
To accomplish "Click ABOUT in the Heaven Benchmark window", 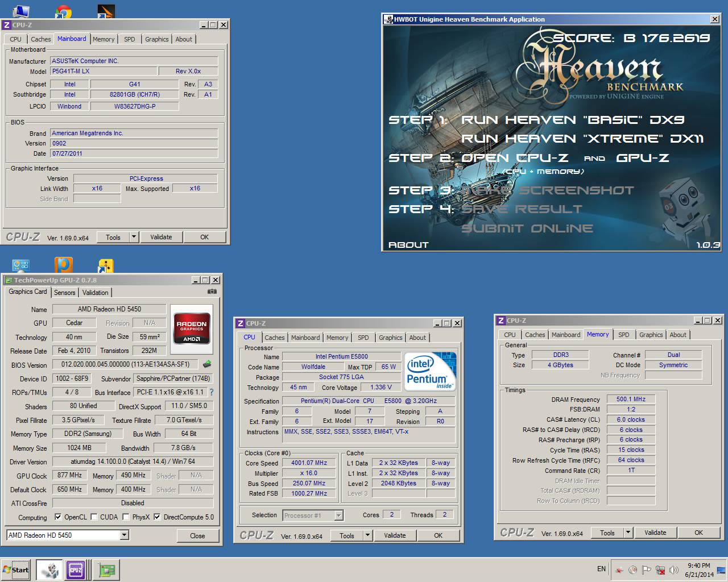I will coord(408,245).
